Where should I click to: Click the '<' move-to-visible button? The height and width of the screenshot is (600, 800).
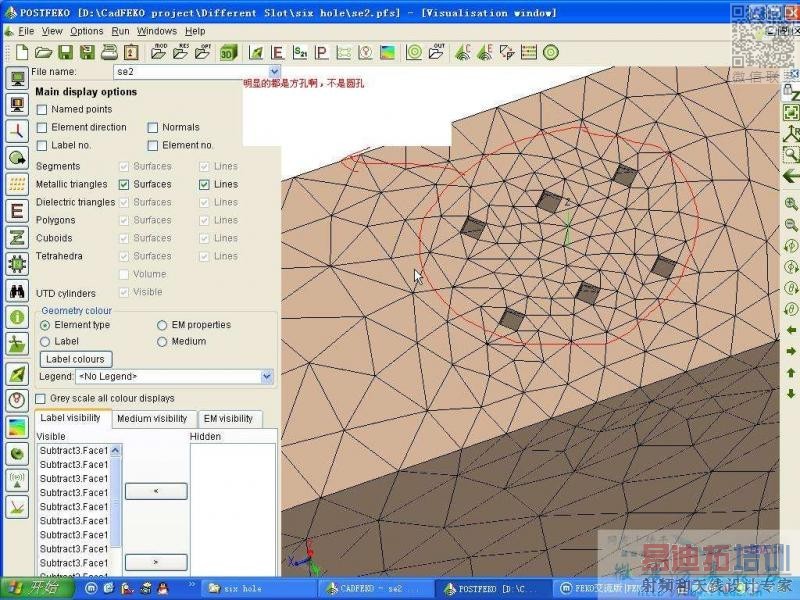156,491
